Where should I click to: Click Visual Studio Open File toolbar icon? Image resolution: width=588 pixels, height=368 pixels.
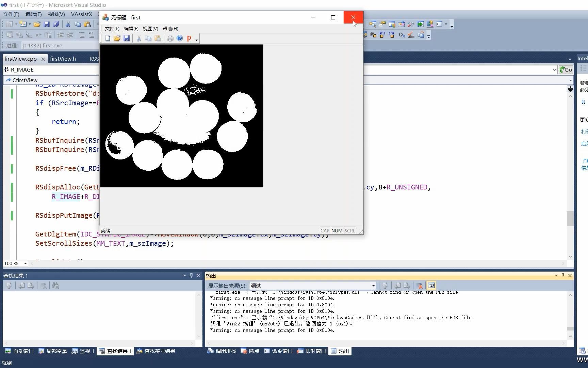tap(37, 24)
